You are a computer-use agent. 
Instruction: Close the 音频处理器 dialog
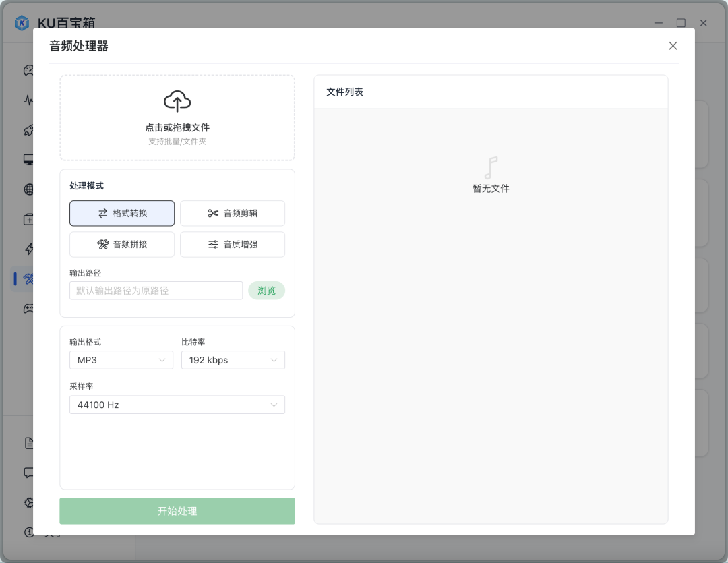[673, 46]
